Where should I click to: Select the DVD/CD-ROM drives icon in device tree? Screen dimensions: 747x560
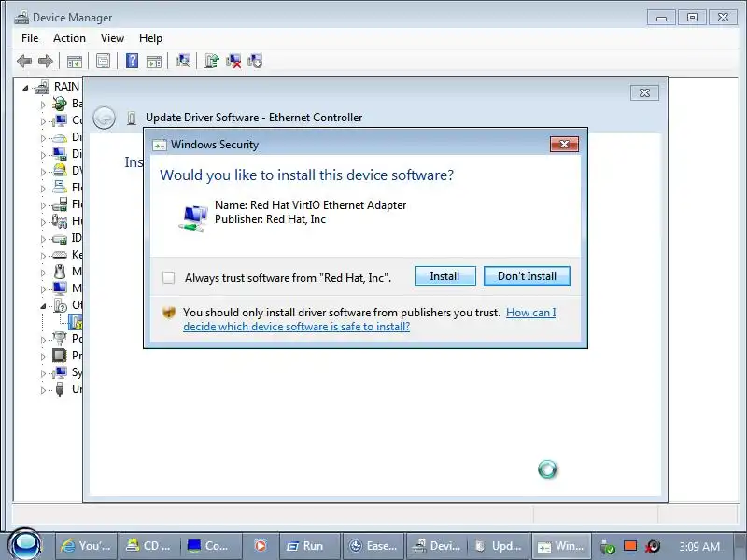pos(60,171)
